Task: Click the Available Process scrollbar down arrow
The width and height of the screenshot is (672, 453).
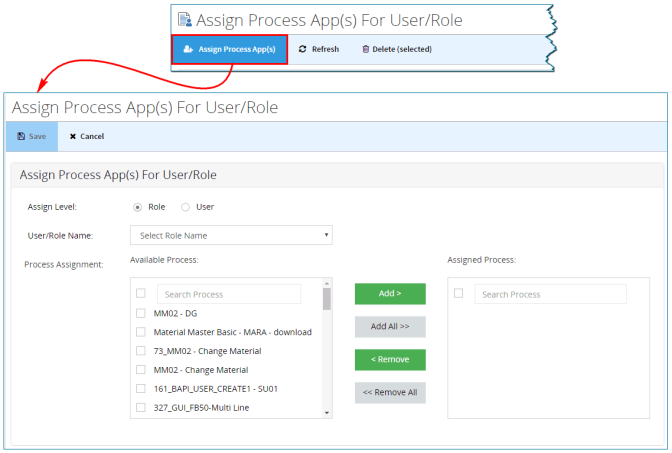Action: pos(327,413)
